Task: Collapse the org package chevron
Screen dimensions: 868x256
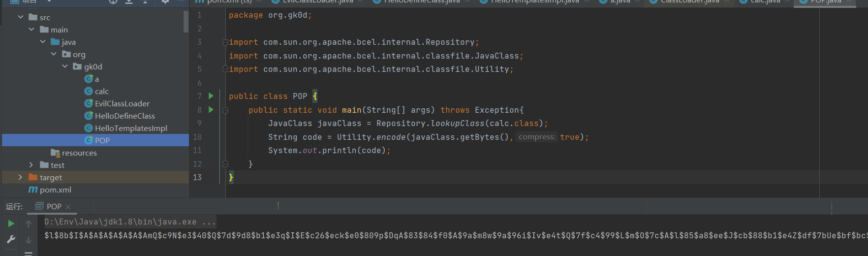Action: click(x=54, y=54)
